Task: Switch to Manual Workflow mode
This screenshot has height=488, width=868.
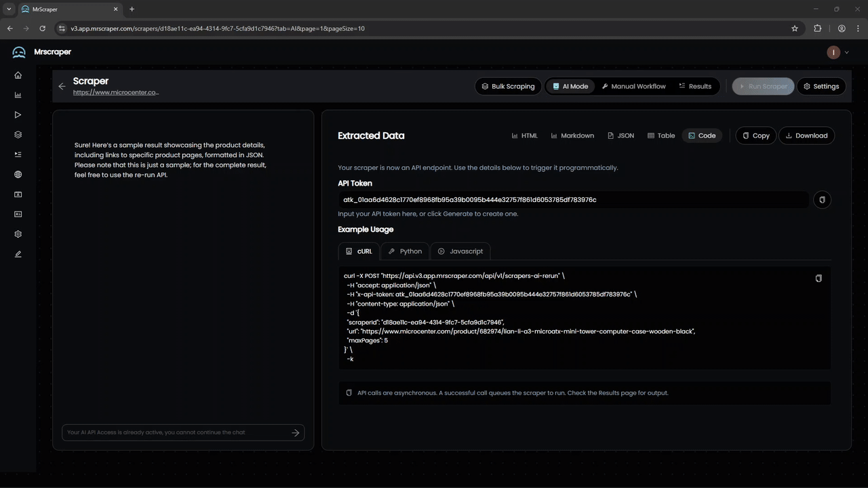Action: [x=633, y=87]
